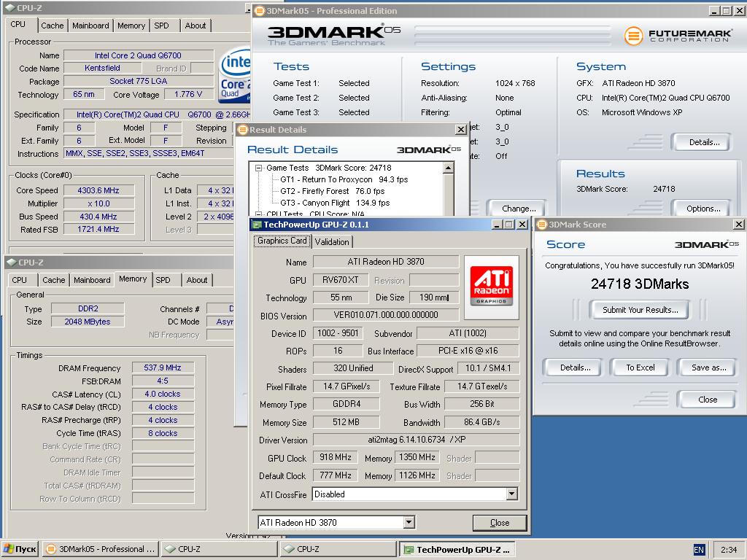Minimize the GPU-Z window
This screenshot has width=747, height=560.
pyautogui.click(x=498, y=225)
